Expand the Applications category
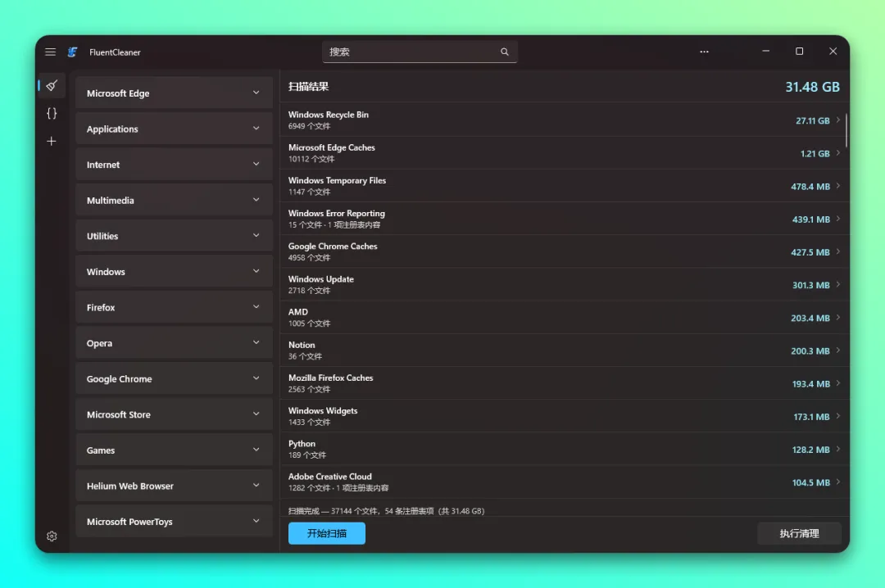This screenshot has height=588, width=885. coord(174,129)
